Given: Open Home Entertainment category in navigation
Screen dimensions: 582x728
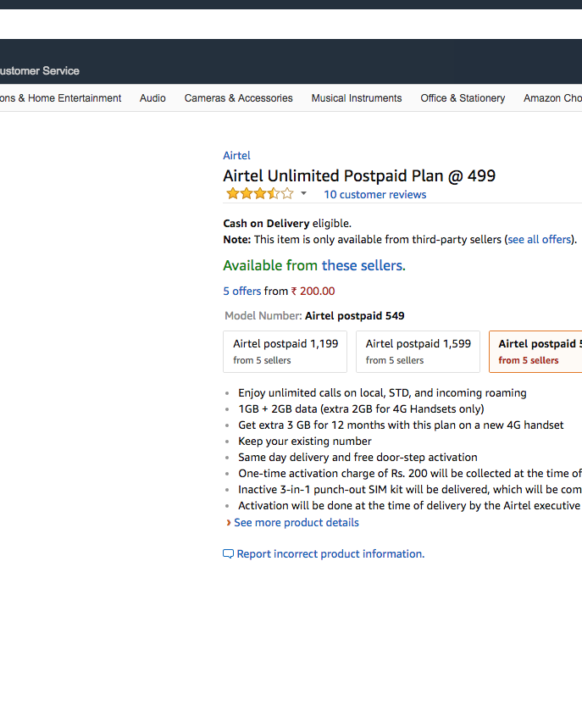Looking at the screenshot, I should (x=63, y=98).
